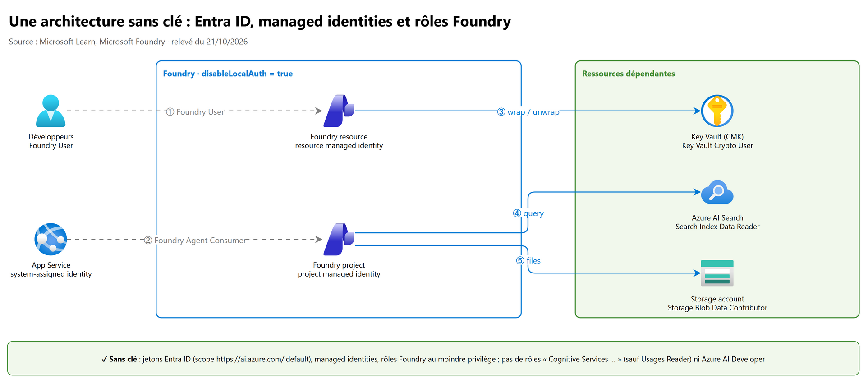This screenshot has height=384, width=868.
Task: Click the 'Foundry · disableLocalAuth = true' heading
Action: click(x=228, y=74)
